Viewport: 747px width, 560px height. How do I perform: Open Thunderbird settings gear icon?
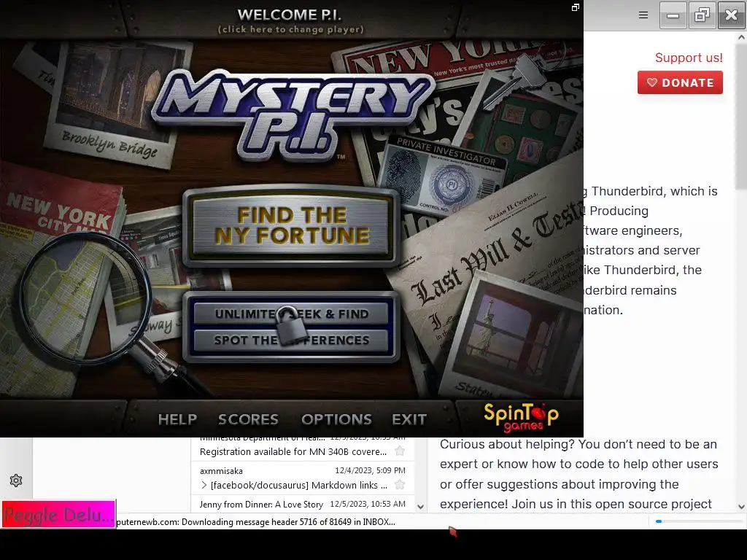(x=16, y=481)
